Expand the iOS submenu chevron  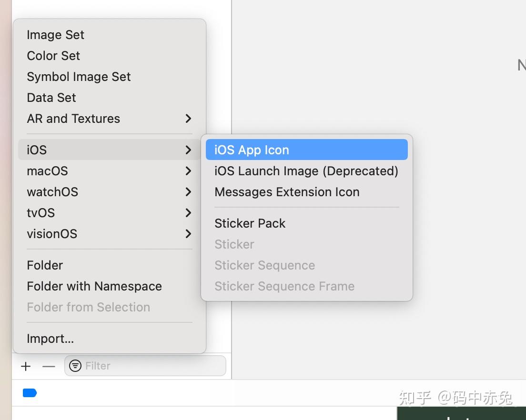[x=188, y=150]
